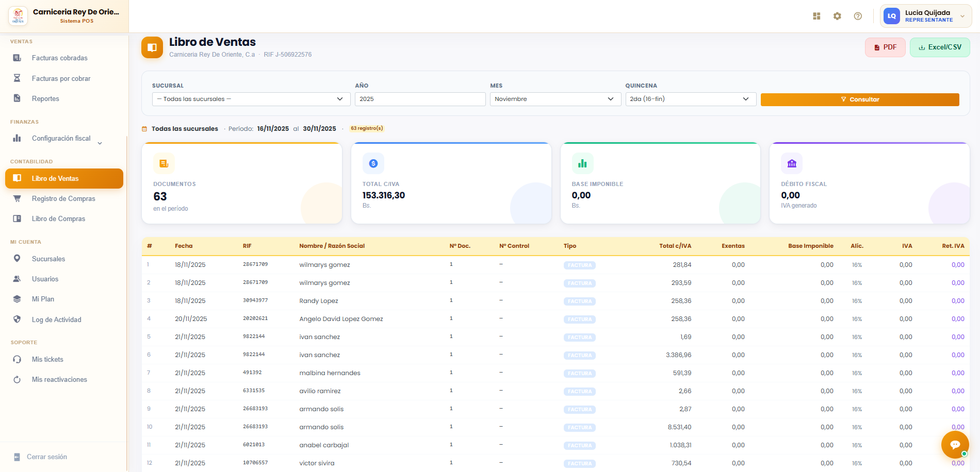Click the help question mark icon
The image size is (980, 472).
click(858, 16)
